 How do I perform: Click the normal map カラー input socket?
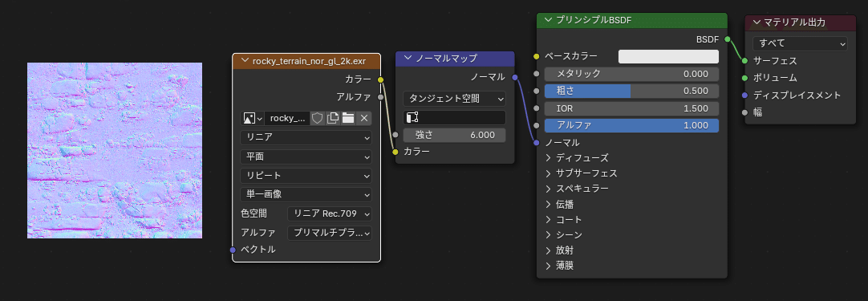pyautogui.click(x=395, y=152)
